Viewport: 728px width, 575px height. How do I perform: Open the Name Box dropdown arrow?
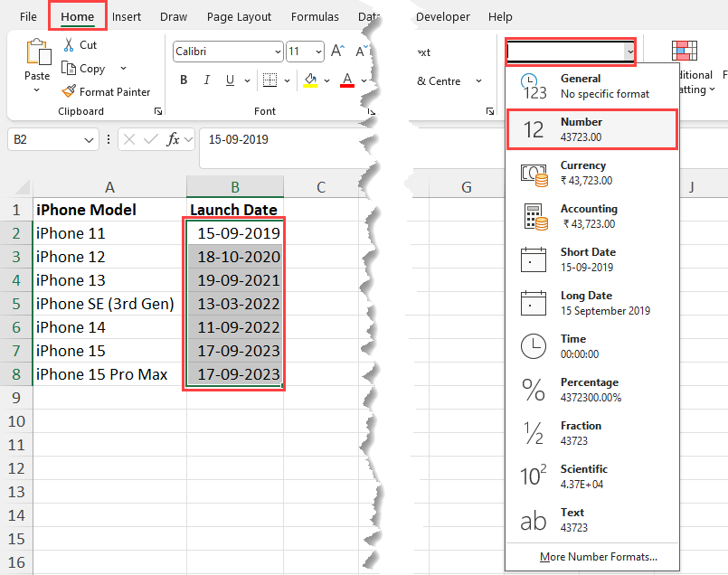coord(89,140)
